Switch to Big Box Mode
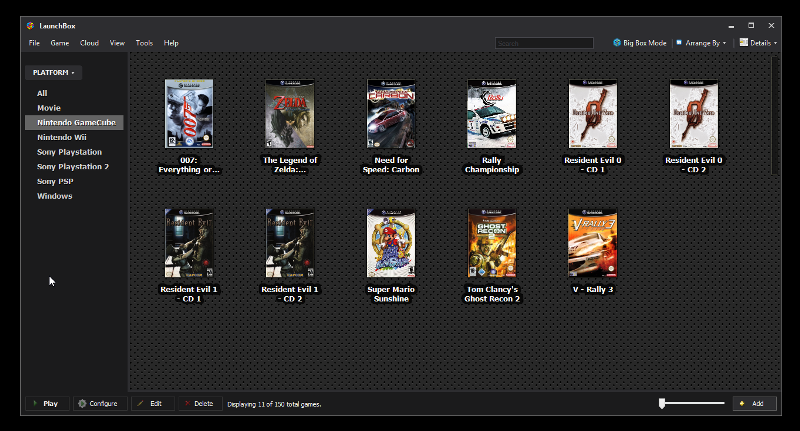The width and height of the screenshot is (800, 431). [x=640, y=43]
